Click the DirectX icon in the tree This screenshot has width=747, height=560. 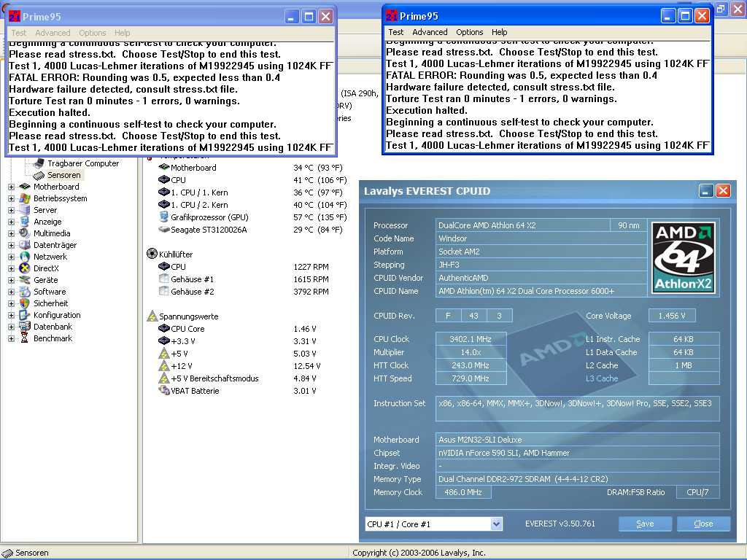click(25, 268)
